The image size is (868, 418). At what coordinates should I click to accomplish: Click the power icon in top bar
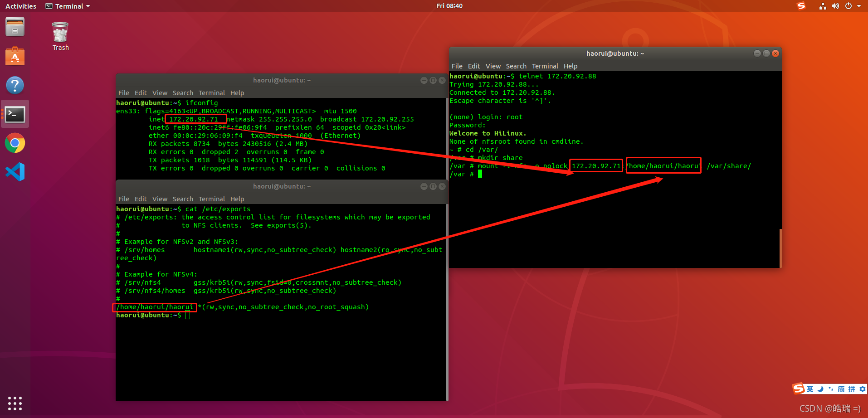pyautogui.click(x=848, y=6)
